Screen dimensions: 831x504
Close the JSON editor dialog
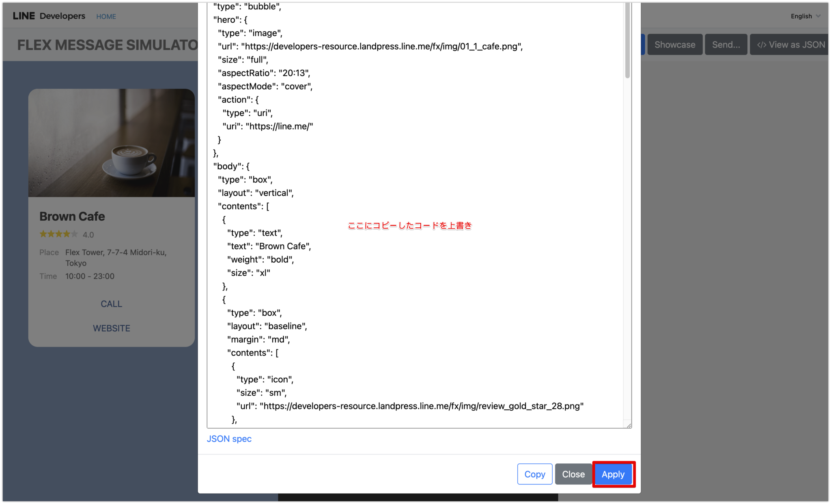point(573,474)
